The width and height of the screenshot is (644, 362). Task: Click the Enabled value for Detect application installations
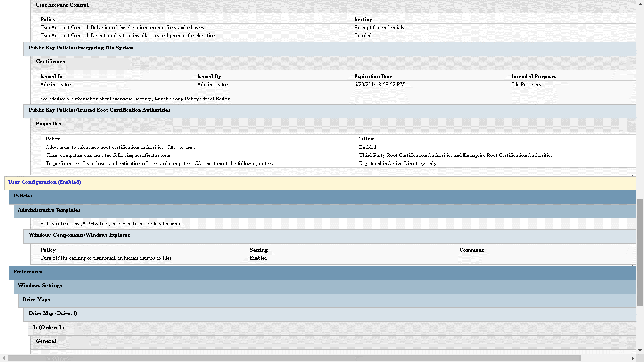tap(363, 36)
